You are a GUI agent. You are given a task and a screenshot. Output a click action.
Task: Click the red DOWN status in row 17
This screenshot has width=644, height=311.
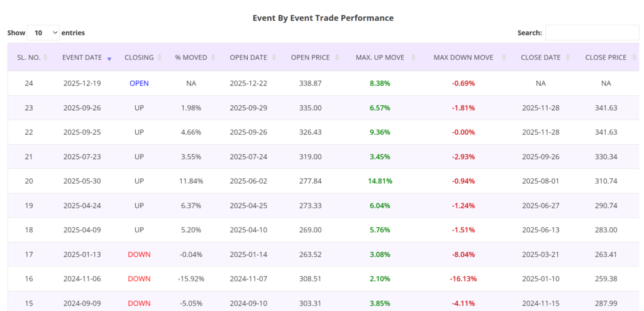point(139,254)
